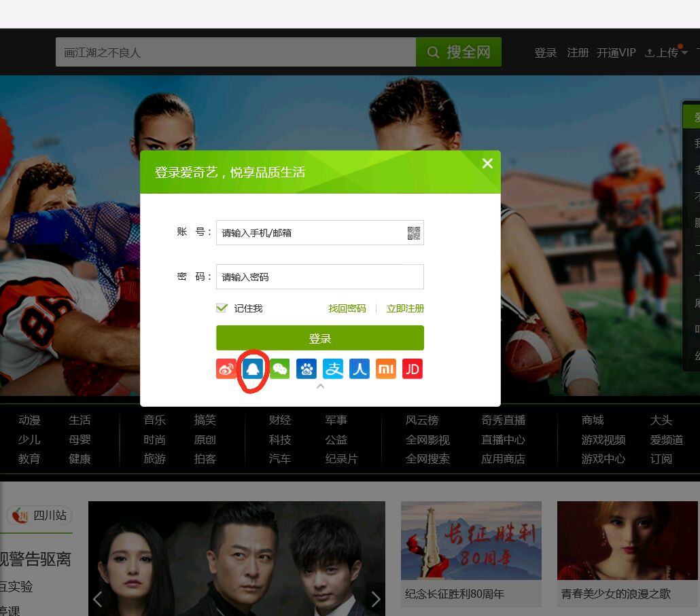Open the 搞笑 channel

click(x=205, y=420)
